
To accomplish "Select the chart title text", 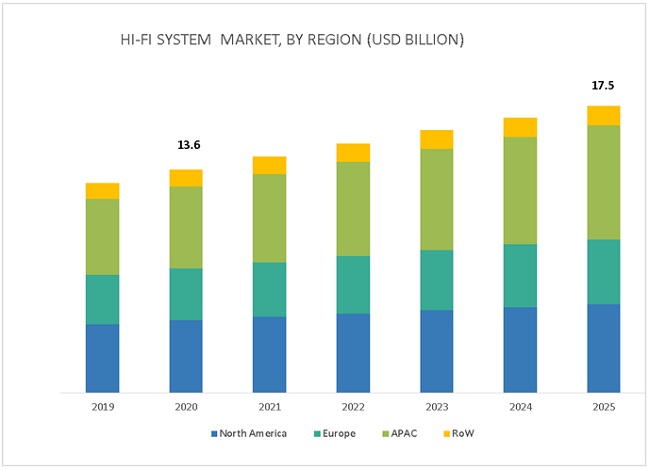I will (291, 40).
